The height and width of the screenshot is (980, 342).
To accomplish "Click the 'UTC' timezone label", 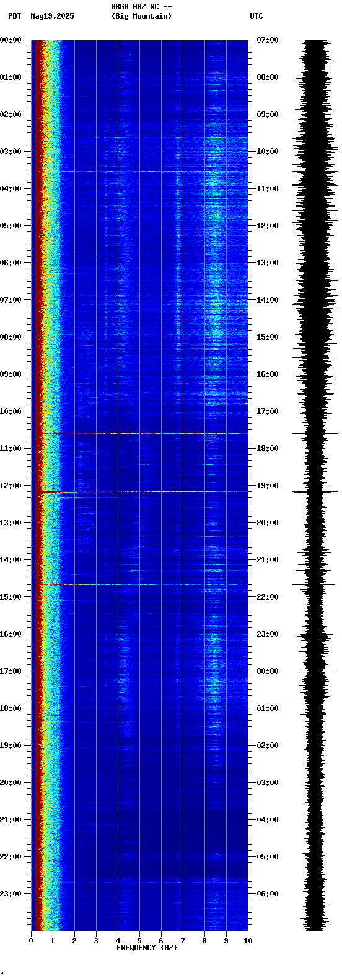I will click(x=256, y=16).
